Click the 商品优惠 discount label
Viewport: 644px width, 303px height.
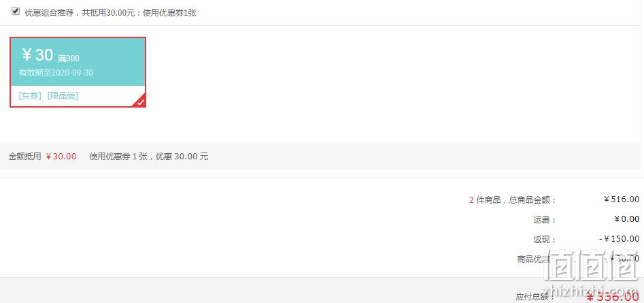[x=533, y=259]
